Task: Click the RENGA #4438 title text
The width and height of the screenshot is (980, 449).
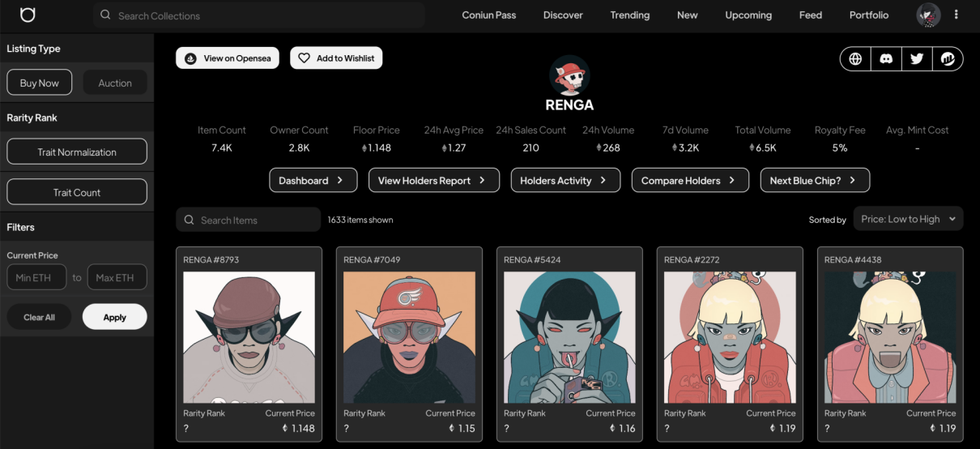Action: pyautogui.click(x=853, y=260)
